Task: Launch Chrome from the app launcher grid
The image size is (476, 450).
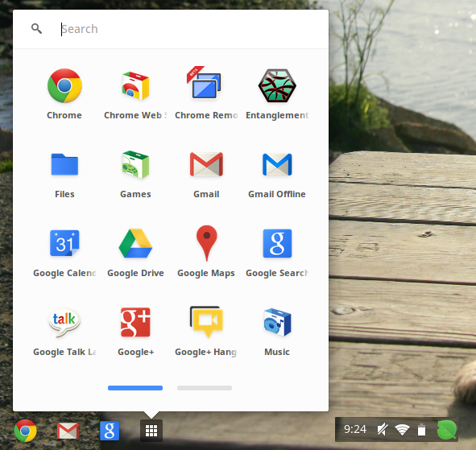Action: point(64,86)
